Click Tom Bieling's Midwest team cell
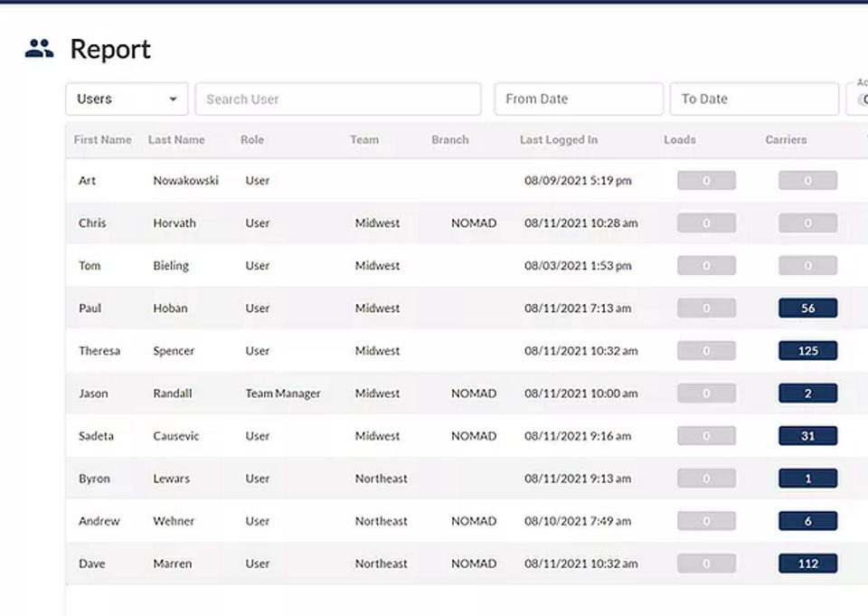 (377, 266)
